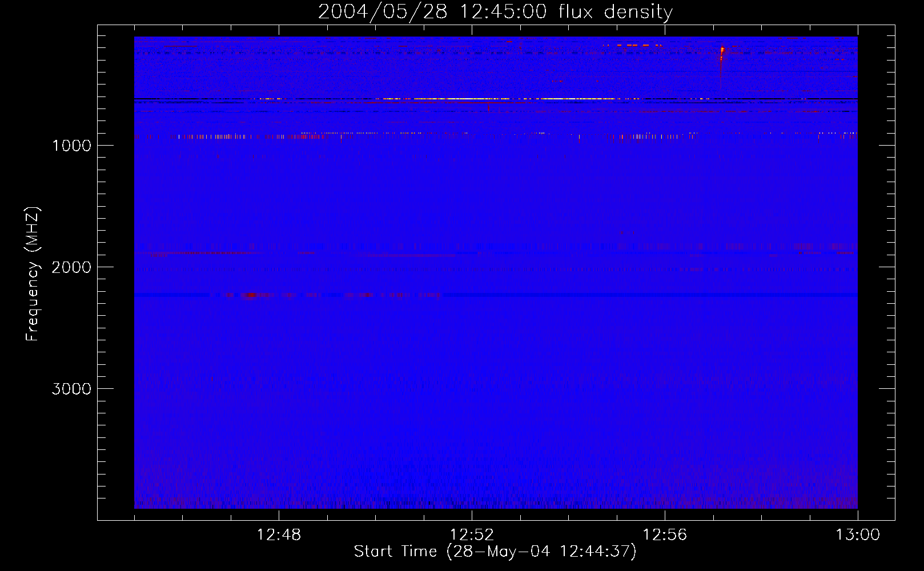Click the red emission patch near 2200 MHz
The width and height of the screenshot is (924, 571).
[x=250, y=295]
